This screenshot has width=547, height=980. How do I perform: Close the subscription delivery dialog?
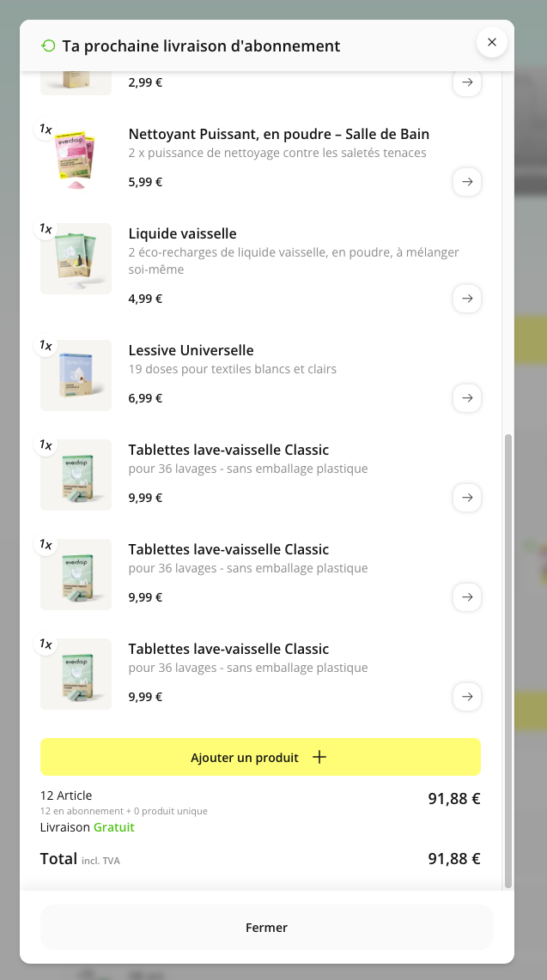coord(492,42)
